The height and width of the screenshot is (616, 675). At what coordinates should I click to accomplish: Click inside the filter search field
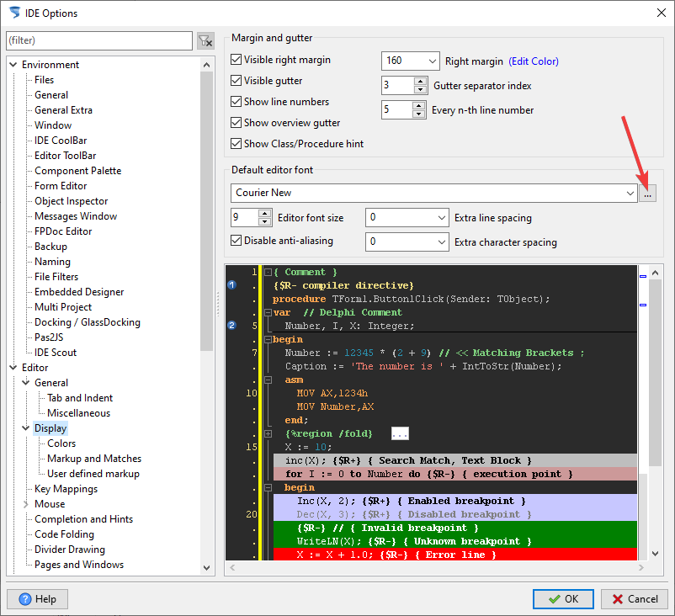(x=99, y=40)
